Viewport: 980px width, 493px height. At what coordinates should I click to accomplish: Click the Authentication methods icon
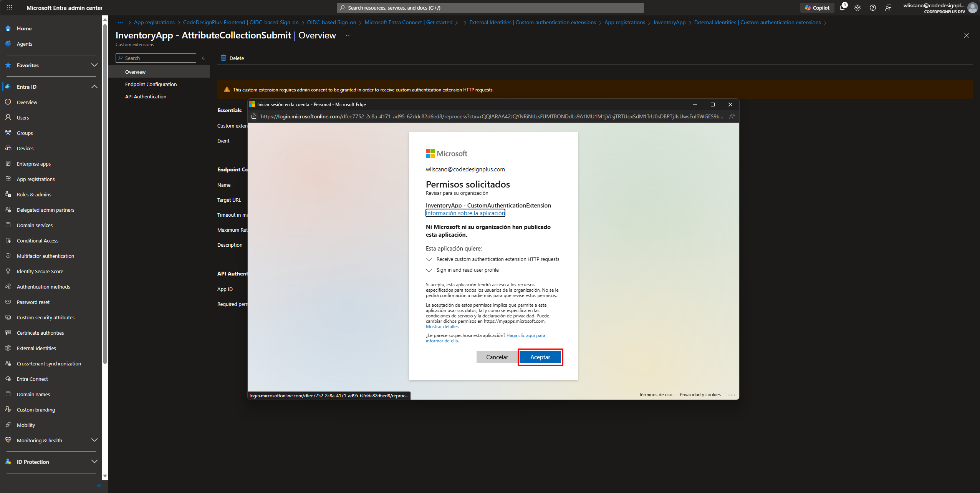[8, 287]
